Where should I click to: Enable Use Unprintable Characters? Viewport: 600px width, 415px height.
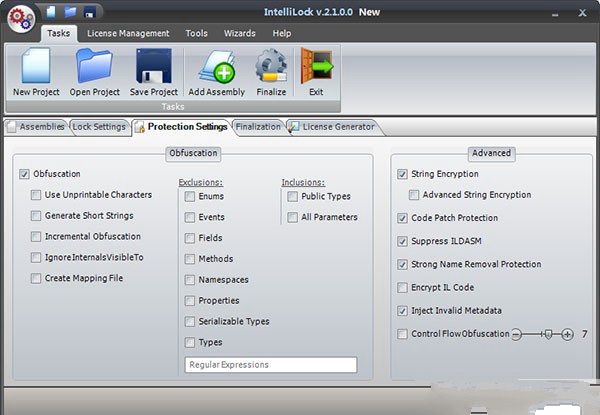[36, 195]
